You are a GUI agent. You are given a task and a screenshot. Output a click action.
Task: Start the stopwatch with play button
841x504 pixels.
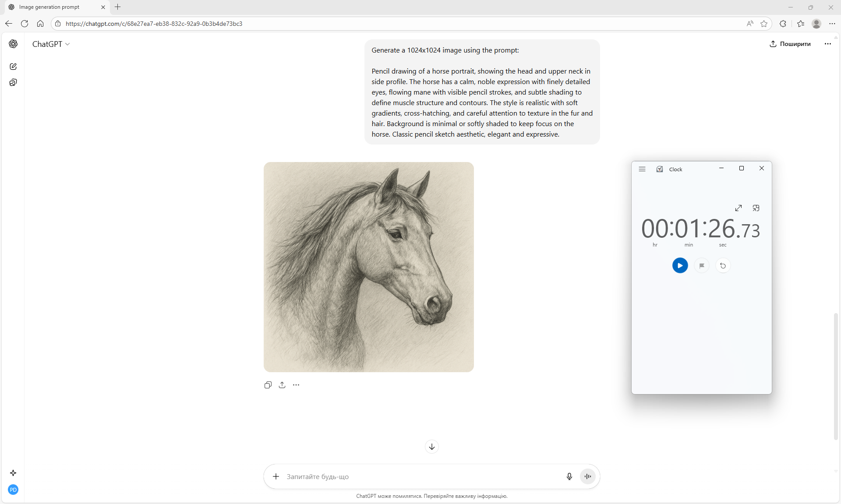click(680, 265)
